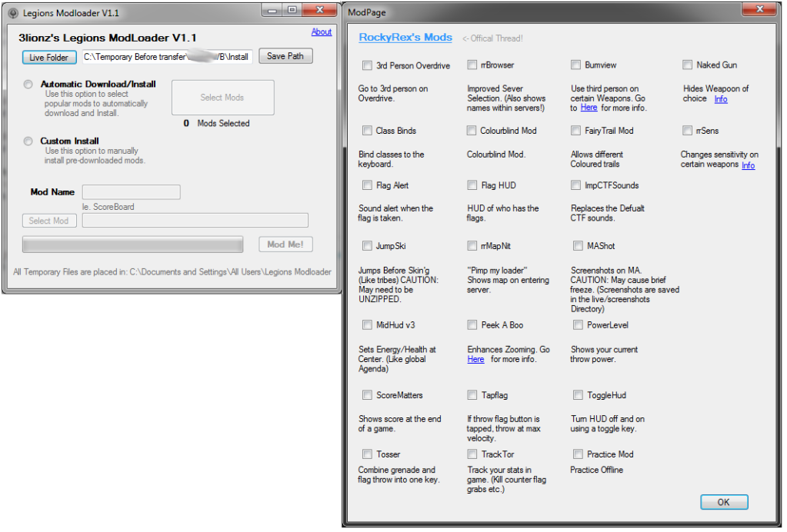Tick the Class Binds checkbox
Viewport: 787px width, 532px height.
(x=368, y=131)
